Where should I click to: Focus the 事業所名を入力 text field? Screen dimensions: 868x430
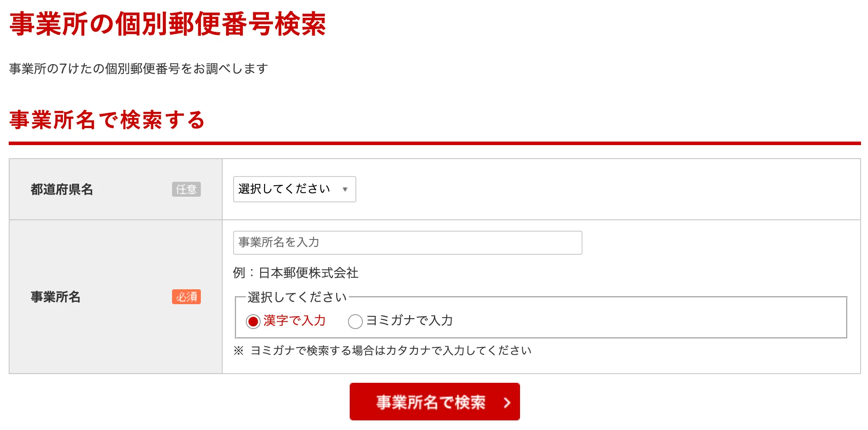pyautogui.click(x=407, y=243)
